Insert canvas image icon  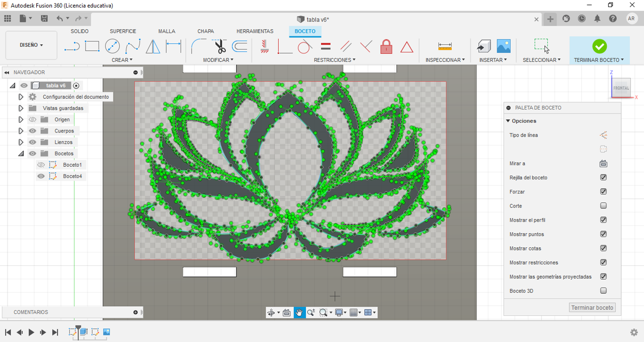click(504, 46)
